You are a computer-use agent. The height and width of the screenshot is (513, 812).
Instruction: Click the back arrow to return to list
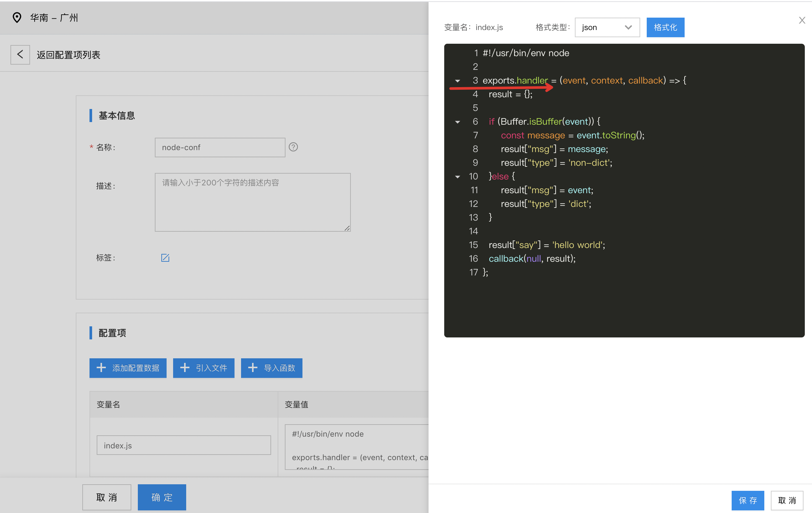20,54
